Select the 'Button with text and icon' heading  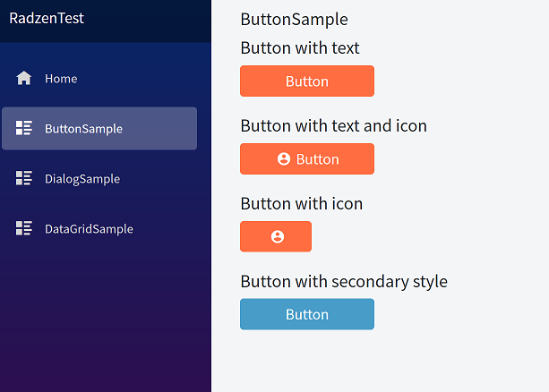(x=333, y=125)
